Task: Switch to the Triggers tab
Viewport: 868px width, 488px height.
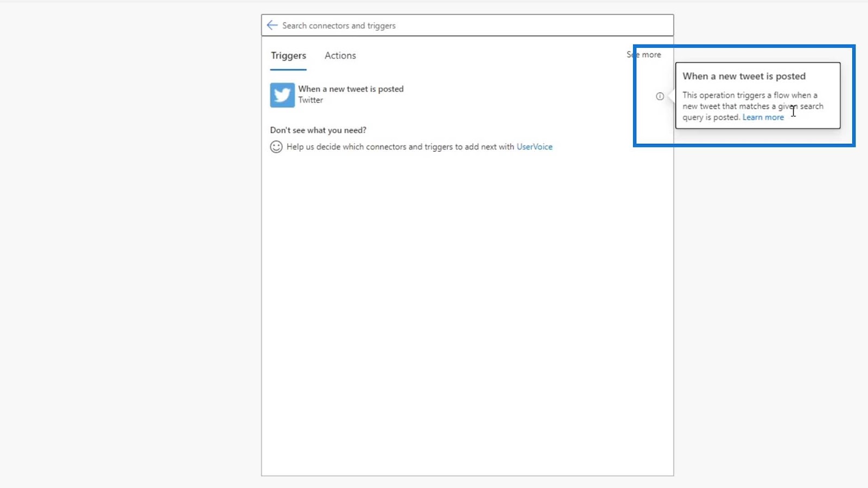Action: tap(288, 55)
